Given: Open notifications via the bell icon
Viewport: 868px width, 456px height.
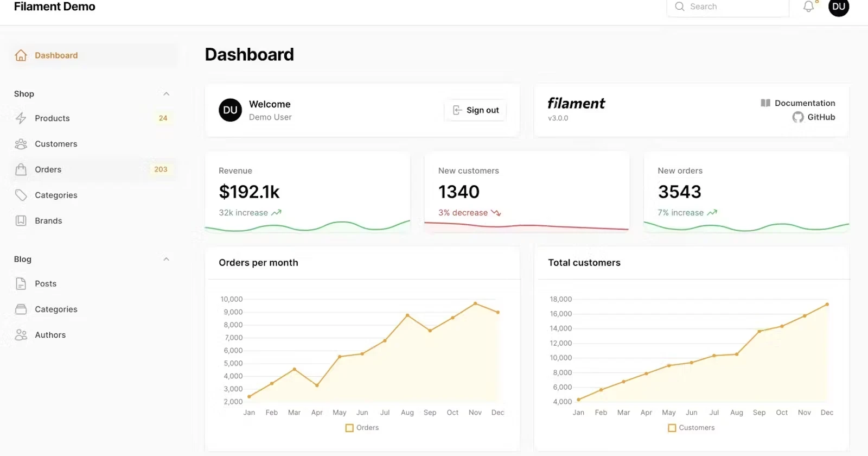Looking at the screenshot, I should click(808, 7).
